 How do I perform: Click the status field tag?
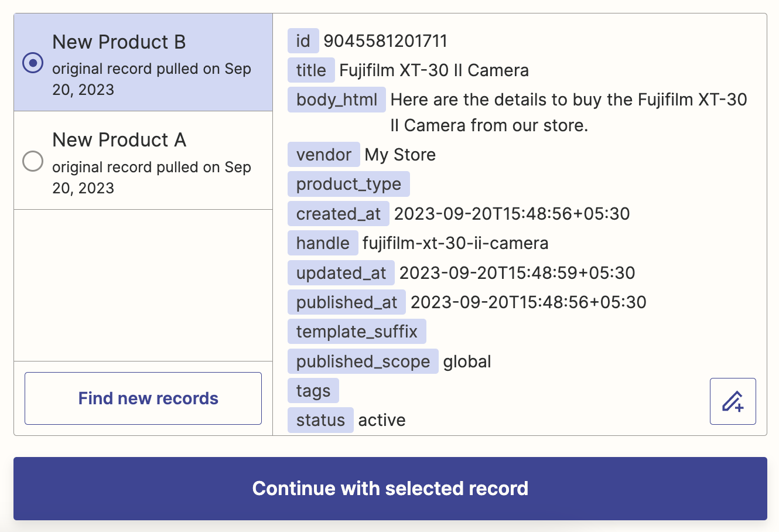(x=320, y=420)
